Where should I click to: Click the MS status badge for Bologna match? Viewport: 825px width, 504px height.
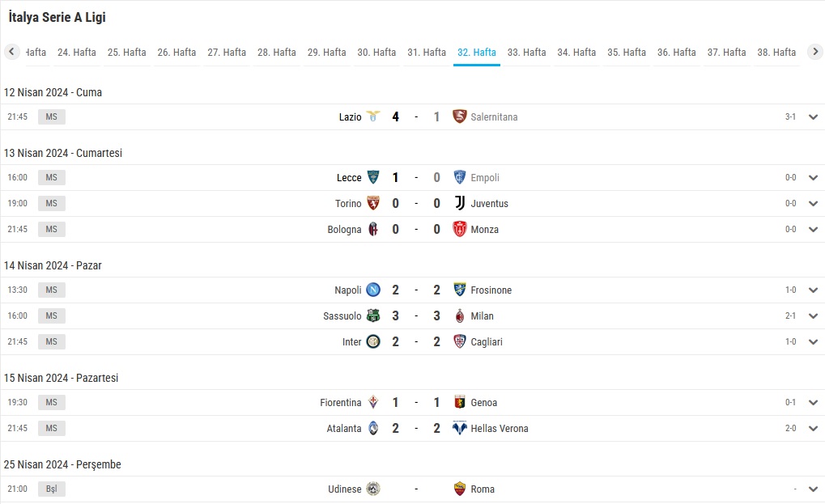(52, 229)
